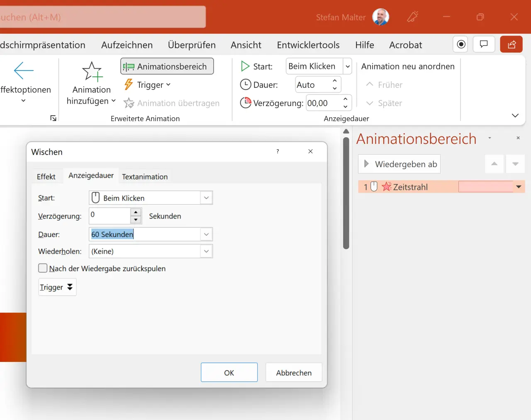531x420 pixels.
Task: Open the Start dropdown in the dialog
Action: 206,198
